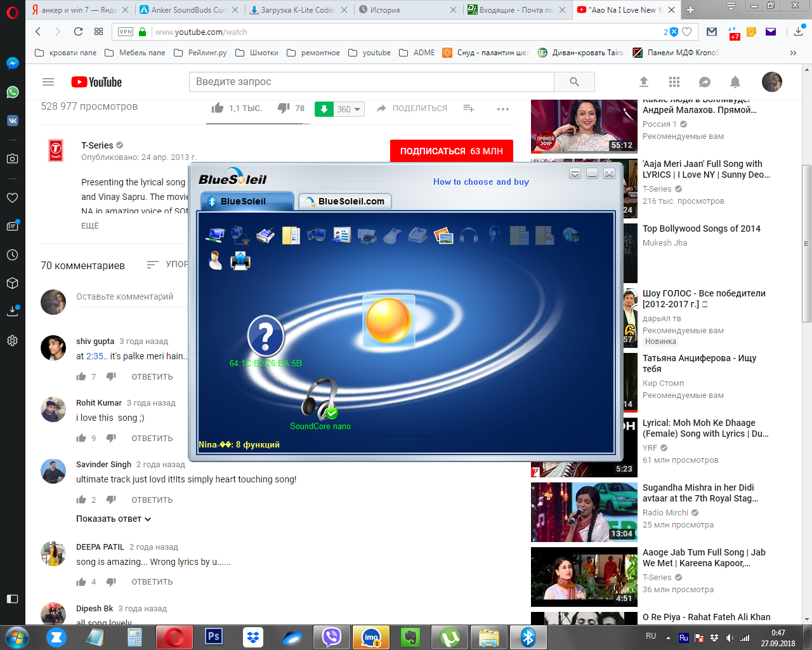Show more bookmarks with double chevron
The height and width of the screenshot is (650, 812).
point(793,53)
